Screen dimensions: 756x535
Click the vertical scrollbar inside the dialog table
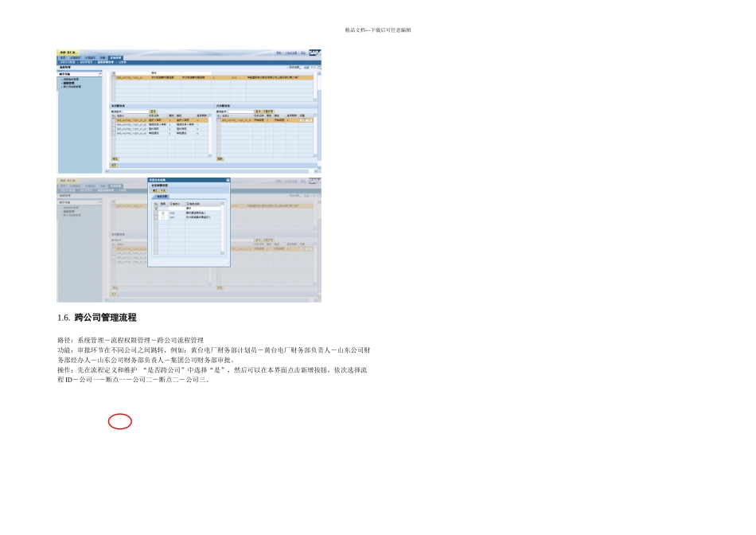(222, 228)
